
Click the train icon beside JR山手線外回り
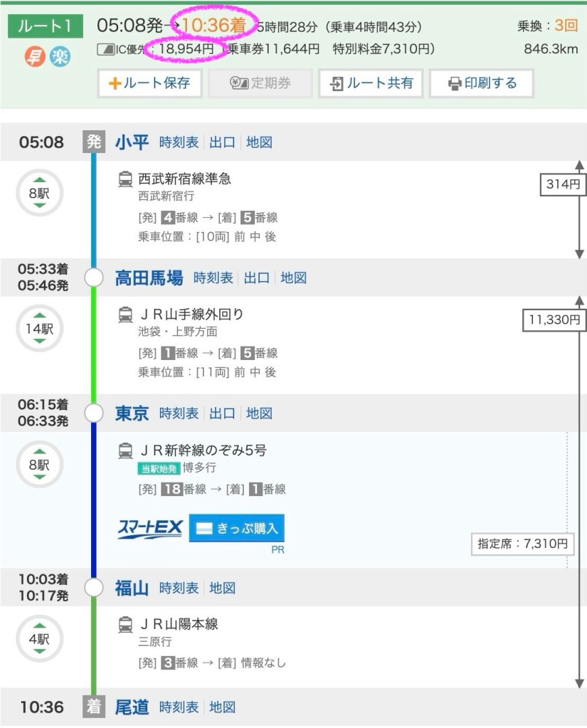click(125, 314)
